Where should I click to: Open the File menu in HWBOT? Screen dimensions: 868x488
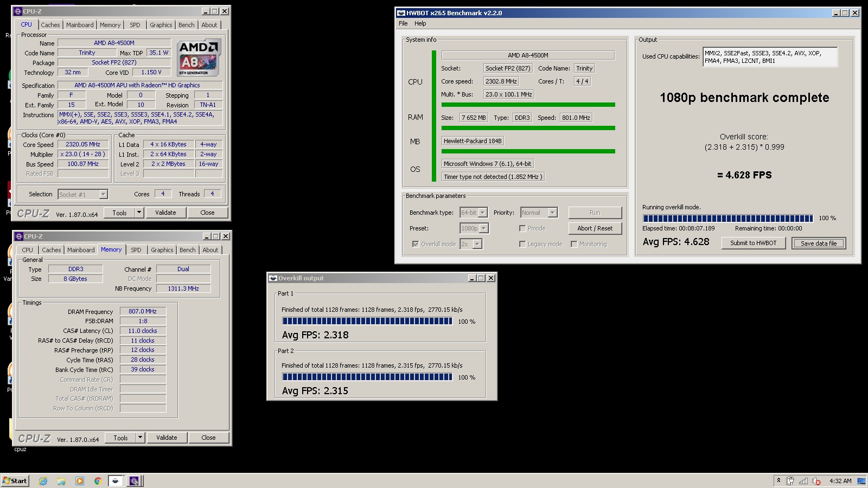click(x=403, y=23)
